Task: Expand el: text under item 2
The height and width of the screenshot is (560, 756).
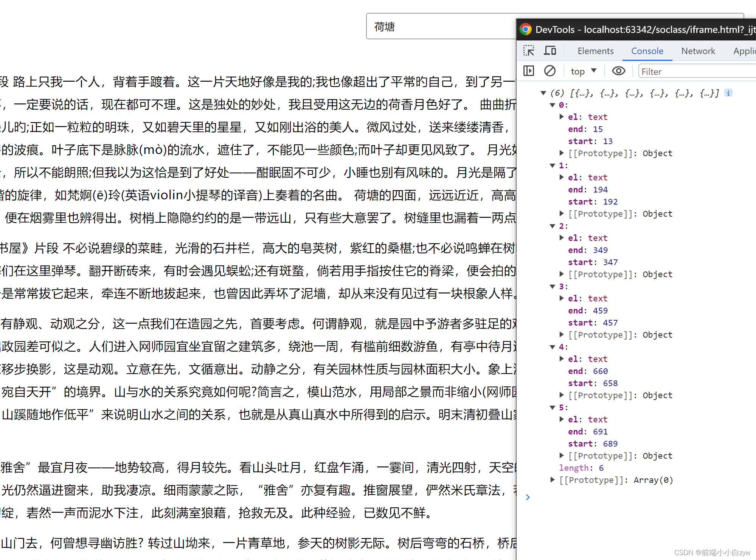Action: pyautogui.click(x=562, y=238)
